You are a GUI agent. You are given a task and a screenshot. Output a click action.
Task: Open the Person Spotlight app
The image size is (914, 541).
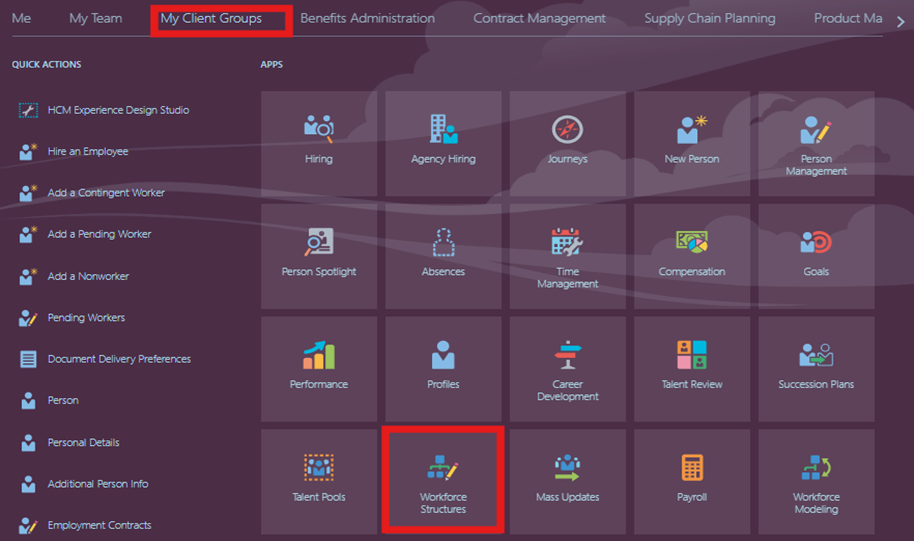tap(319, 255)
